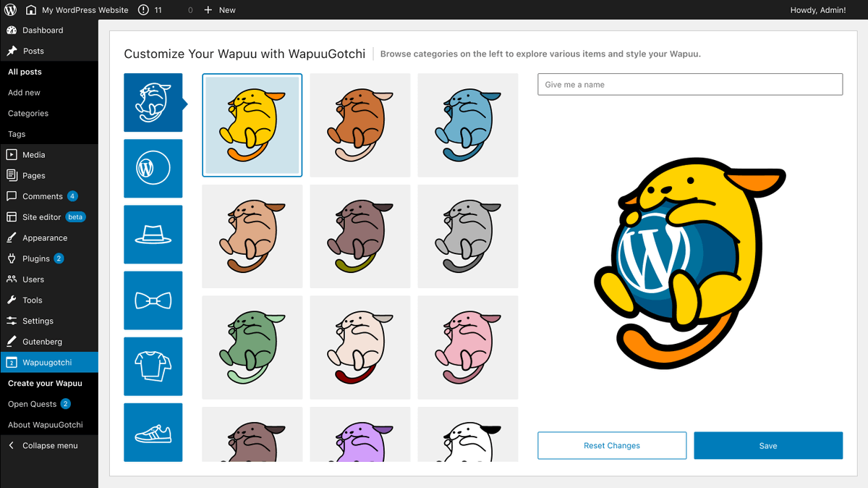868x488 pixels.
Task: Click the Plugins update badge 2
Action: [59, 258]
